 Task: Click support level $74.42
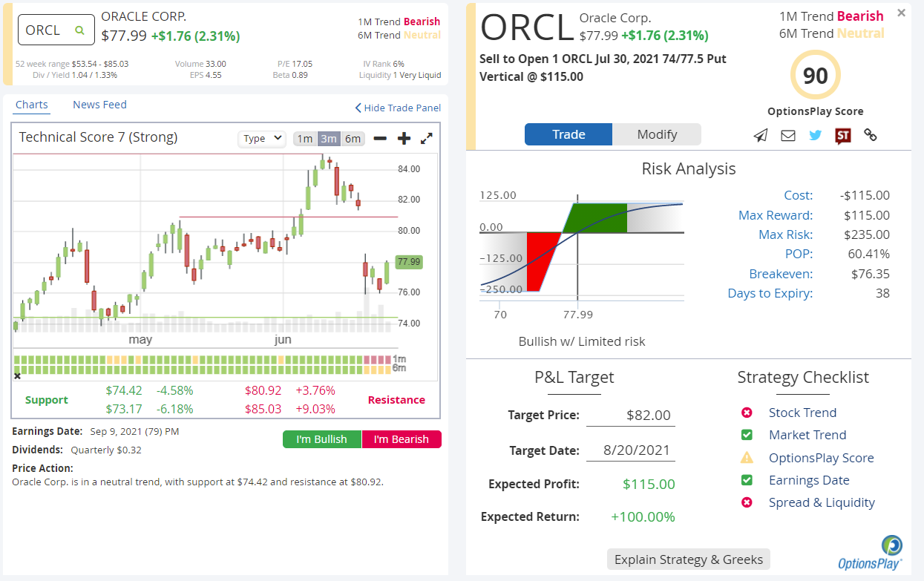(124, 390)
